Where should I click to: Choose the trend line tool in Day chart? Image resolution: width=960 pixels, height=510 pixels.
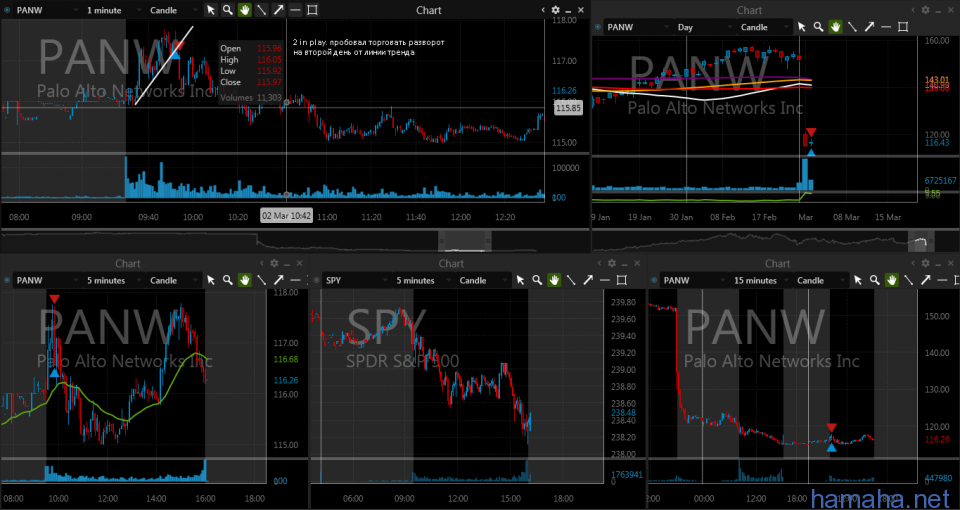(851, 28)
